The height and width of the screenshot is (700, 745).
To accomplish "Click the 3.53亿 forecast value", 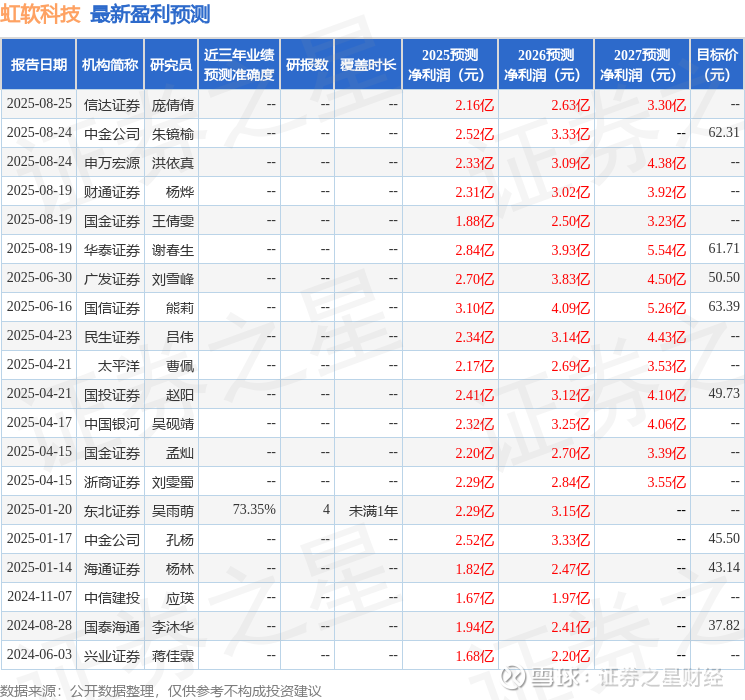I will click(667, 366).
